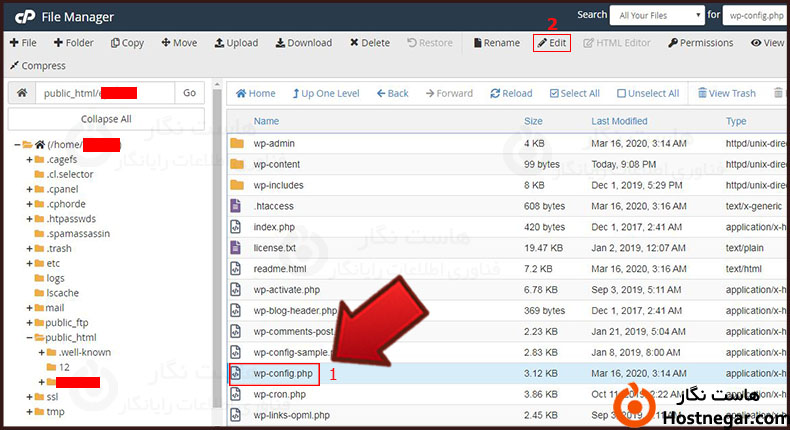The width and height of the screenshot is (790, 430).
Task: Click the Upload toolbar icon
Action: [x=236, y=43]
